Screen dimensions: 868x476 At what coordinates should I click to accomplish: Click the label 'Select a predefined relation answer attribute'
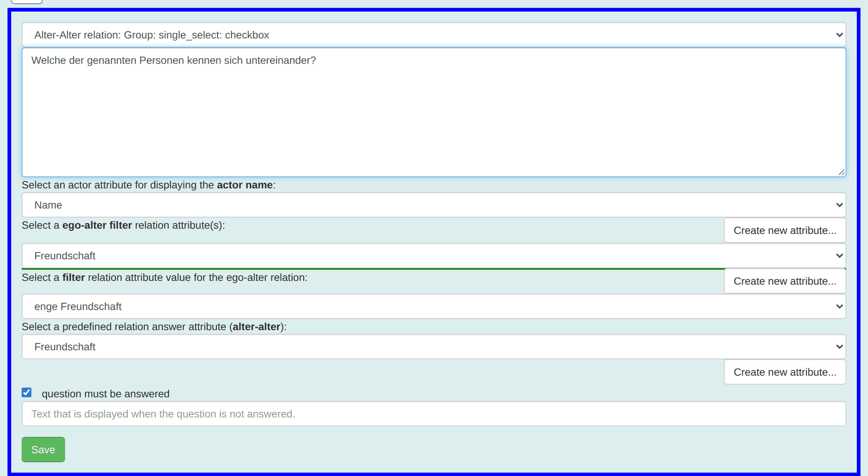(x=154, y=327)
